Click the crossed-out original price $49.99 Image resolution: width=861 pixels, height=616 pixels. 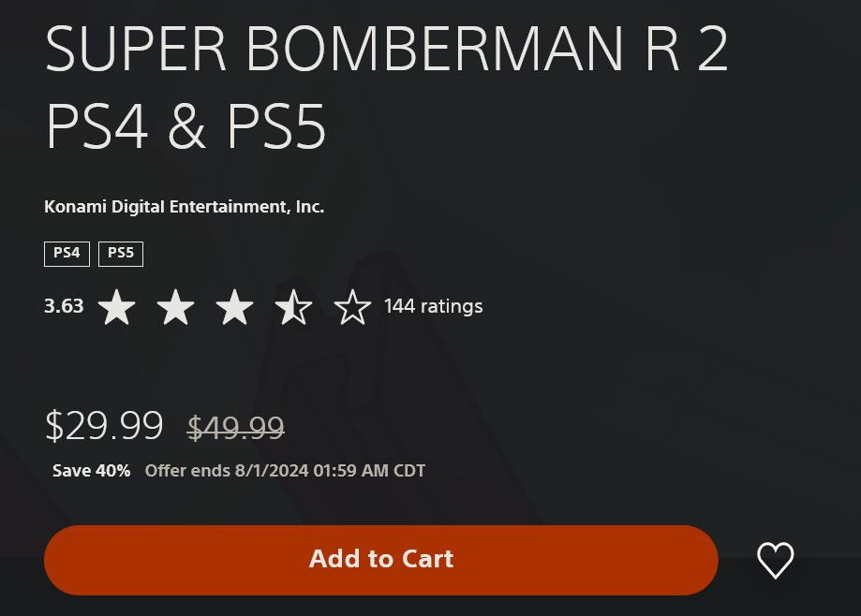pos(235,428)
